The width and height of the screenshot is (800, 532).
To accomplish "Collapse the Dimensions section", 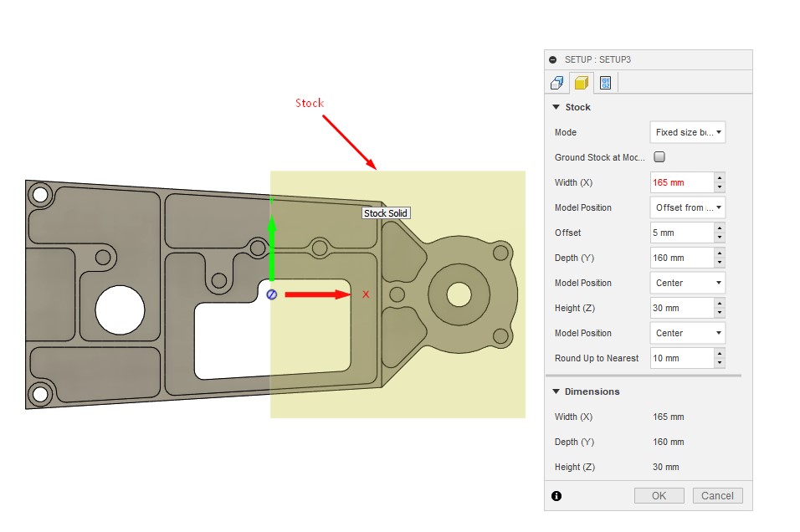I will tap(556, 391).
